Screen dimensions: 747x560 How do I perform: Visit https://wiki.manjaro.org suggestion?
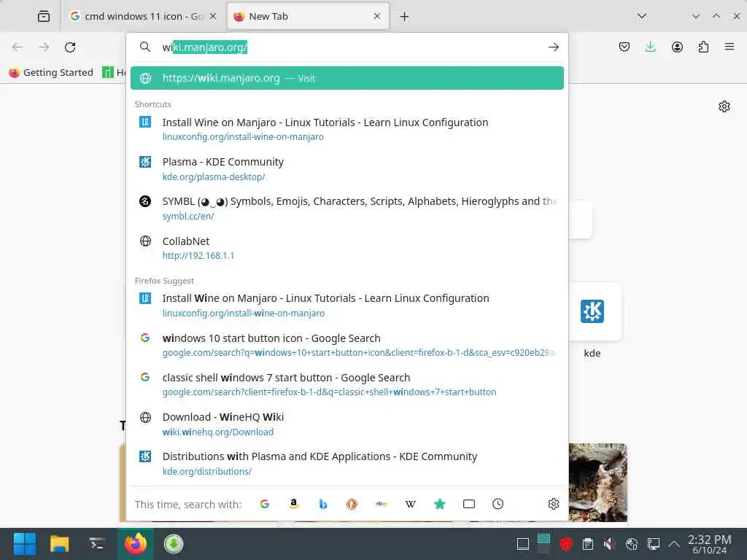point(347,78)
